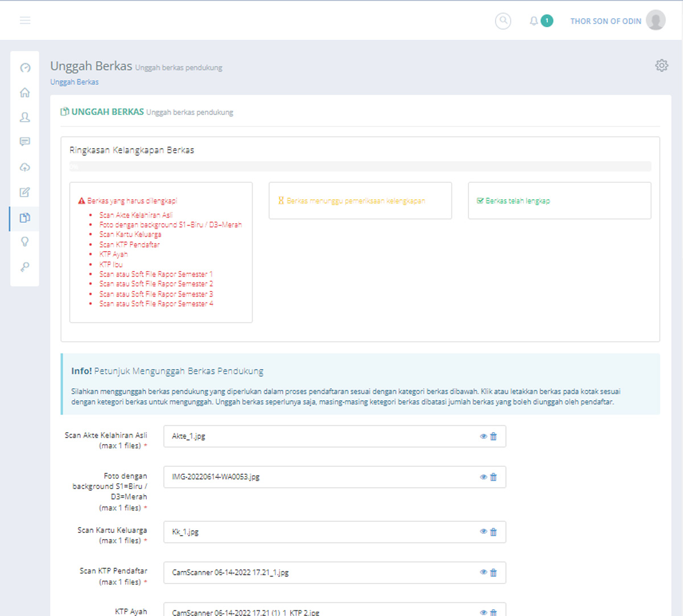Screen dimensions: 683x616
Task: Open the user profile icon in sidebar
Action: (25, 117)
